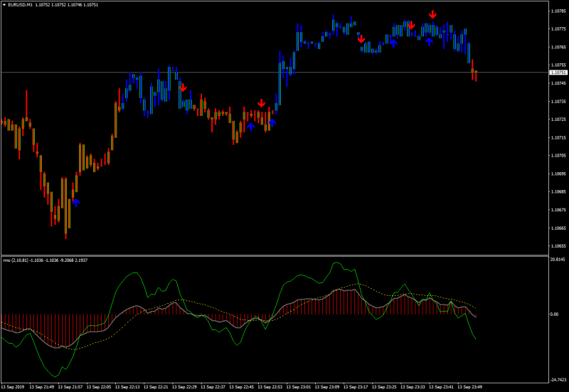569x392 pixels.
Task: Click the 13 Sep 23:49 time label
Action: [x=470, y=387]
